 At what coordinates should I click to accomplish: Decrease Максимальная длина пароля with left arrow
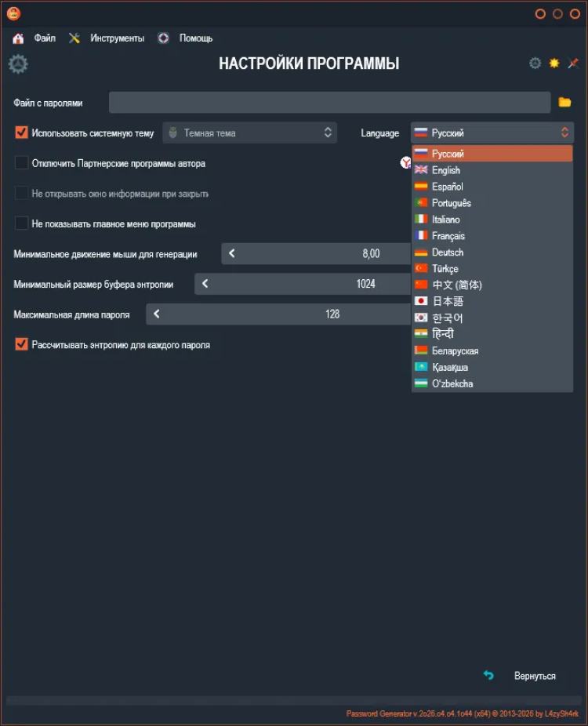pyautogui.click(x=157, y=314)
